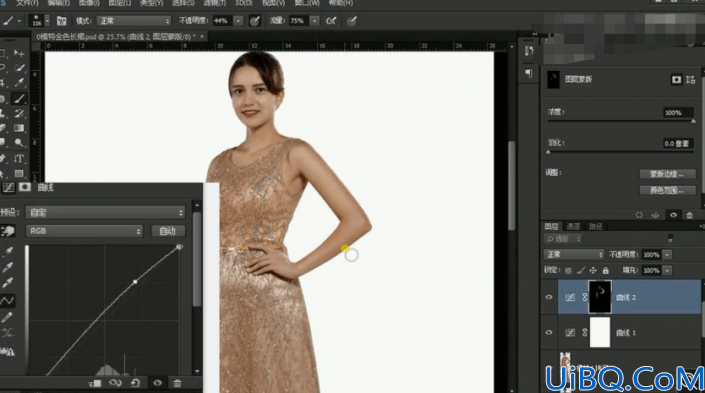Viewport: 705px width, 393px height.
Task: Delete the mask via Properties trash icon
Action: click(689, 215)
